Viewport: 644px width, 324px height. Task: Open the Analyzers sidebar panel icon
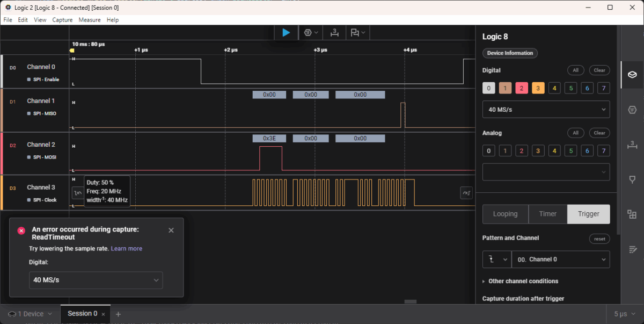[632, 110]
